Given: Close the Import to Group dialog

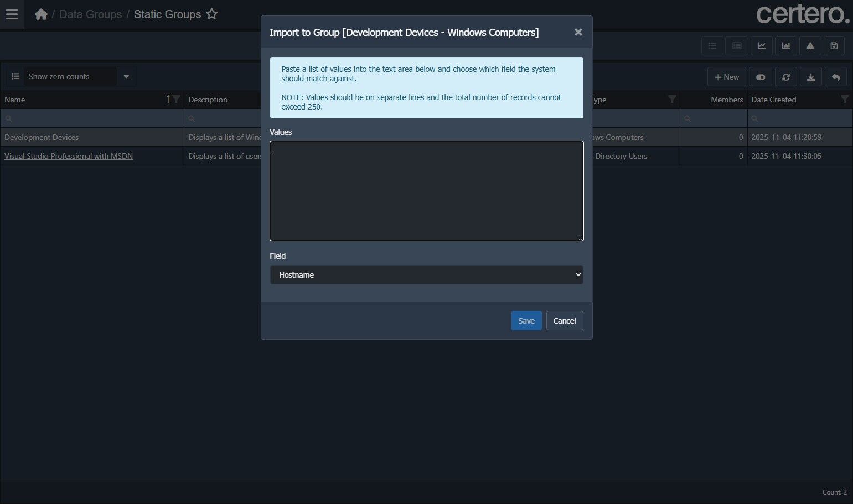Looking at the screenshot, I should 578,32.
